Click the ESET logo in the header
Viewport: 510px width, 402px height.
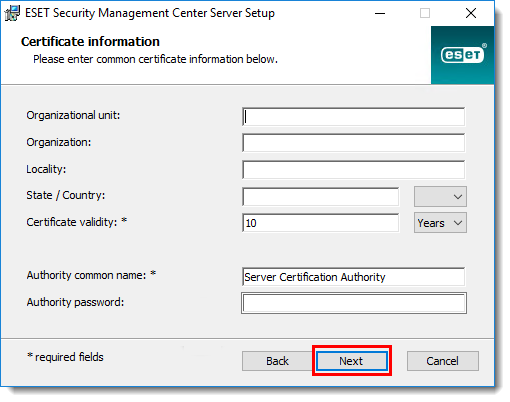point(462,55)
